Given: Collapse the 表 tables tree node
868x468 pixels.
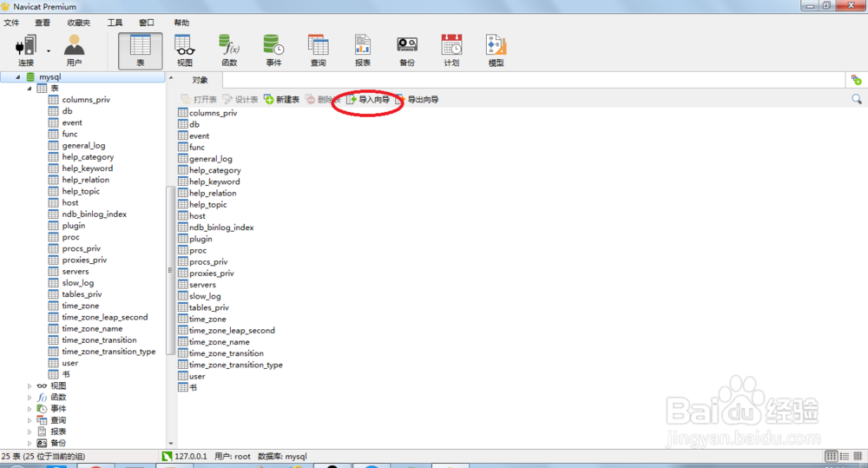Looking at the screenshot, I should click(30, 89).
